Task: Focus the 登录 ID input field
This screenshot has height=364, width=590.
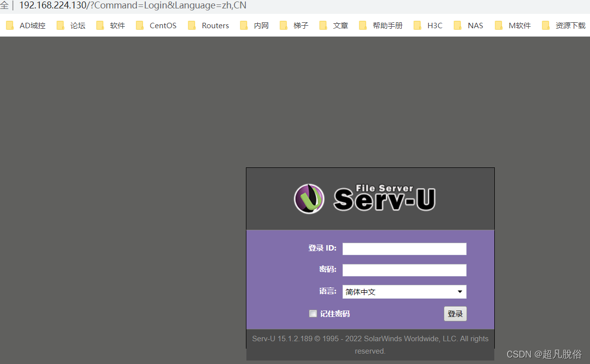Action: (x=404, y=249)
